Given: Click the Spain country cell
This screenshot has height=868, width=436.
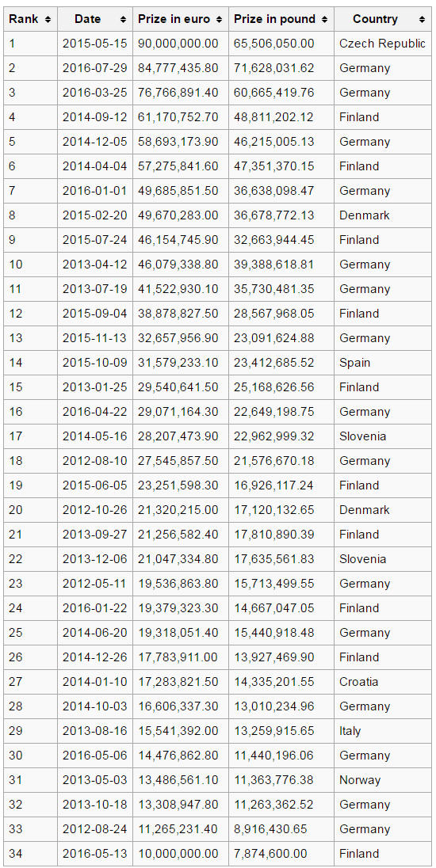Looking at the screenshot, I should pyautogui.click(x=383, y=363).
